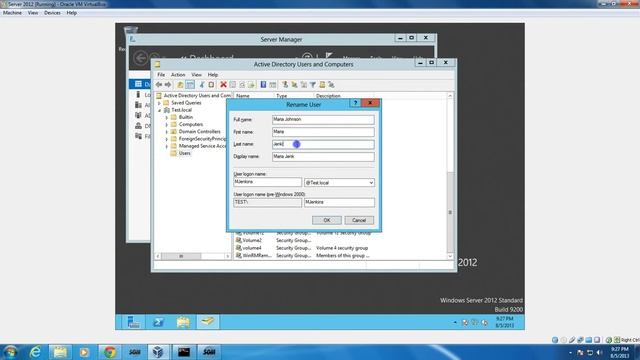Click the Display name input field
The width and height of the screenshot is (640, 360).
[323, 156]
